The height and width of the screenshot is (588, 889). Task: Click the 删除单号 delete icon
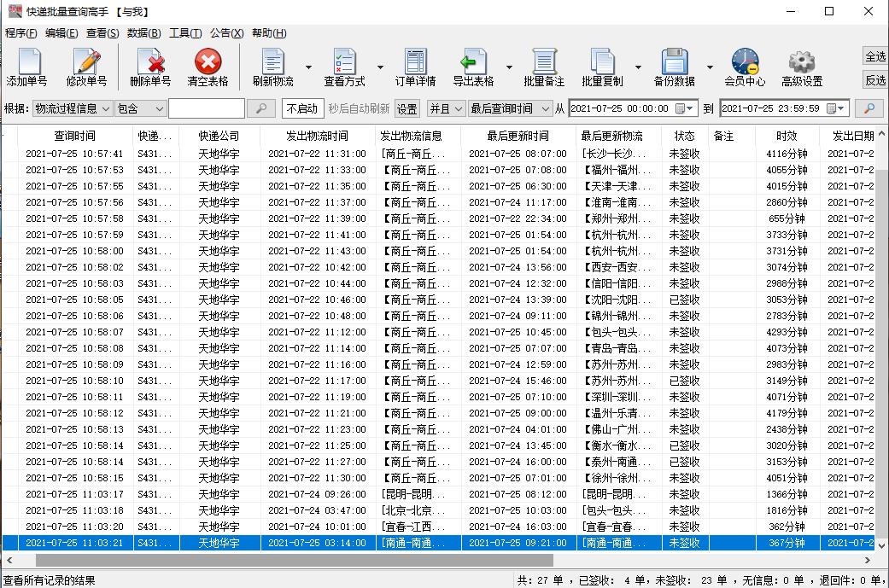pos(149,67)
